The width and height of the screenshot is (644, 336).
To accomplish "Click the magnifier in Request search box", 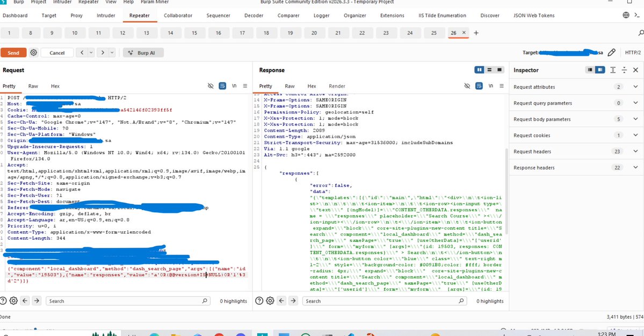I will coord(205,301).
